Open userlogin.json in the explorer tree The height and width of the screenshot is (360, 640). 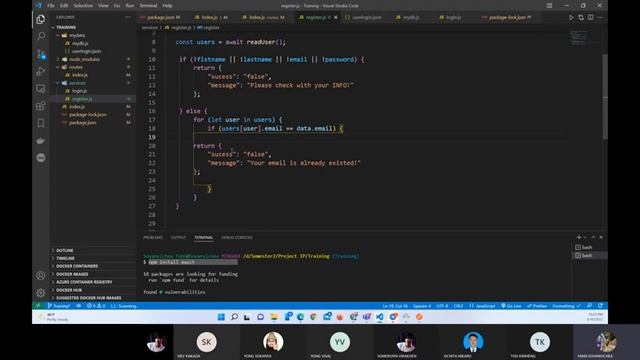click(86, 51)
